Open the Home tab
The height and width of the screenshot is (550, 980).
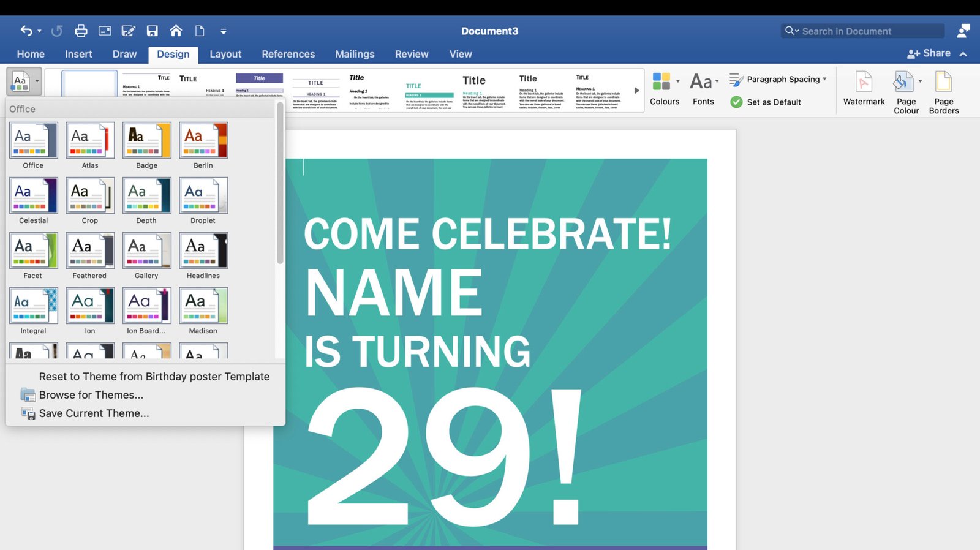click(31, 54)
